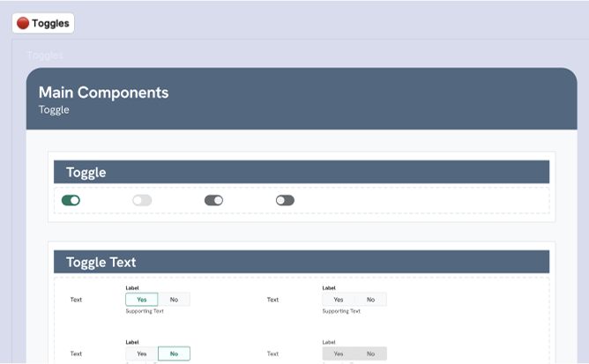Viewport: 589px width, 364px height.
Task: Choose Yes beside the highlighted No
Action: coord(142,353)
